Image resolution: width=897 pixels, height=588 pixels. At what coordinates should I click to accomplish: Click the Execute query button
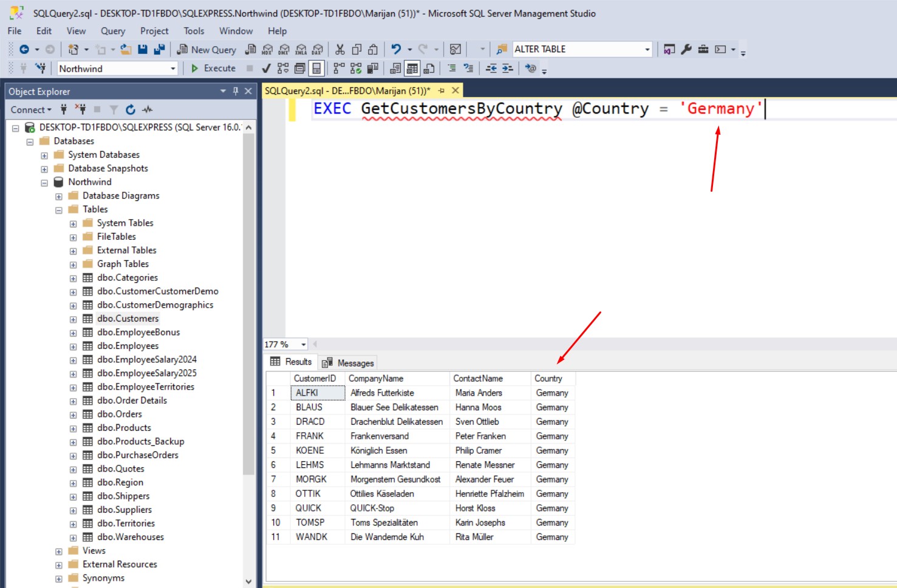(213, 69)
